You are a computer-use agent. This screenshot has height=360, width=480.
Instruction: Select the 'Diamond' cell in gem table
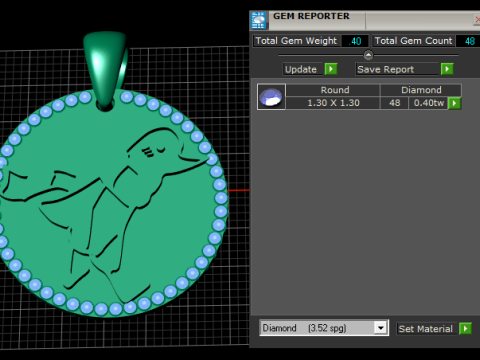[421, 90]
